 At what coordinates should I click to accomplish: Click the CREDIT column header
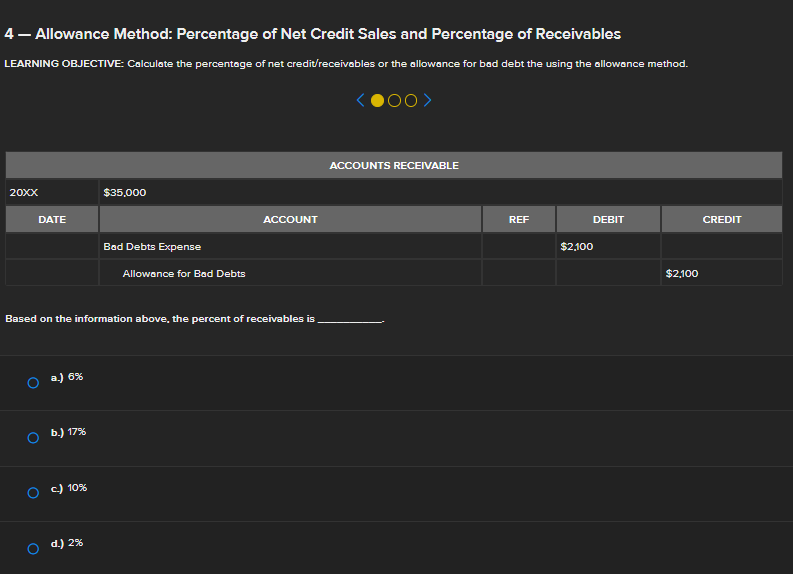(722, 219)
